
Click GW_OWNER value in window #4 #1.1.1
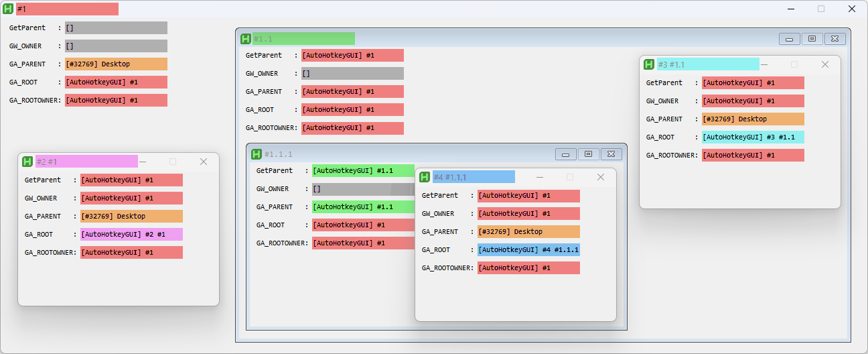(528, 214)
